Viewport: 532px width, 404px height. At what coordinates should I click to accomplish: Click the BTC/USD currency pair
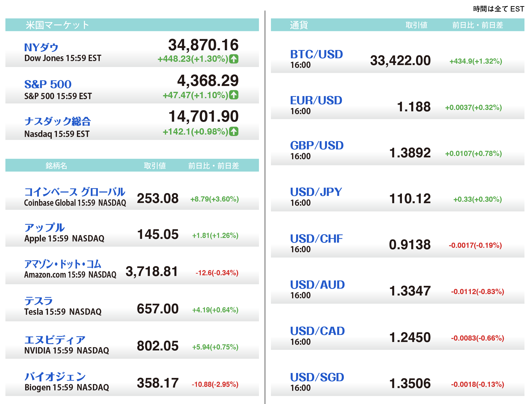click(x=316, y=54)
